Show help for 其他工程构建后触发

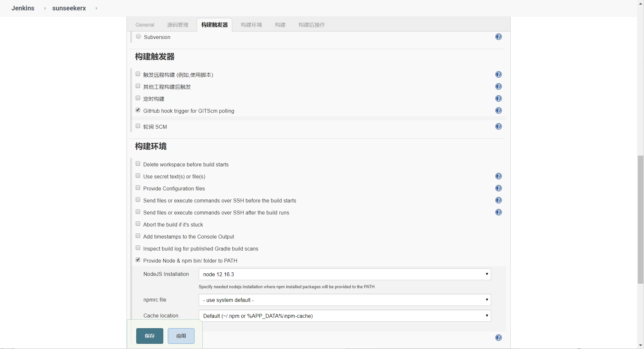498,86
